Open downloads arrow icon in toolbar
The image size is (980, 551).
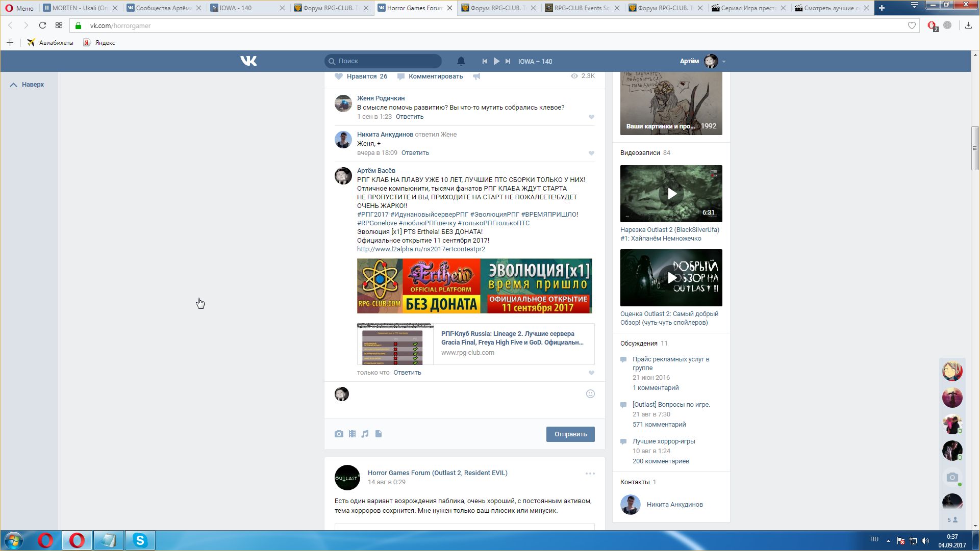(x=968, y=25)
